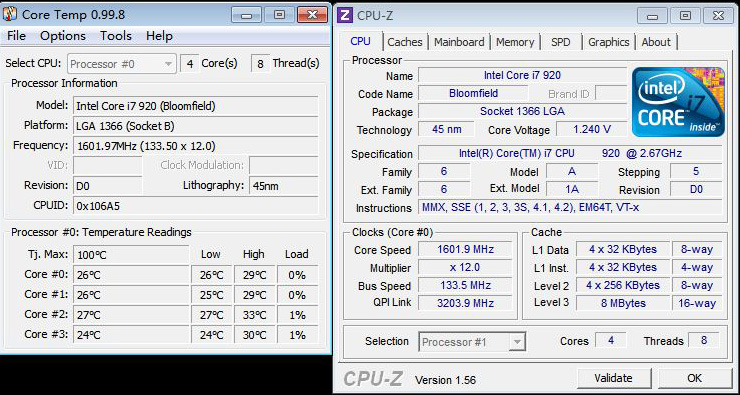This screenshot has width=740, height=395.
Task: Click the Intel Core i7 inside logo
Action: click(678, 101)
